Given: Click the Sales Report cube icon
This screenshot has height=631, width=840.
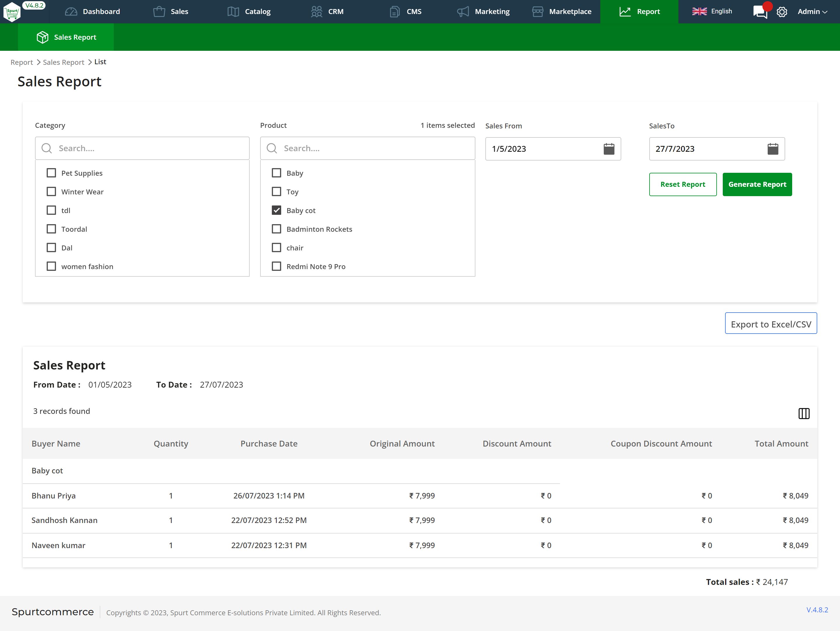Looking at the screenshot, I should click(x=43, y=37).
